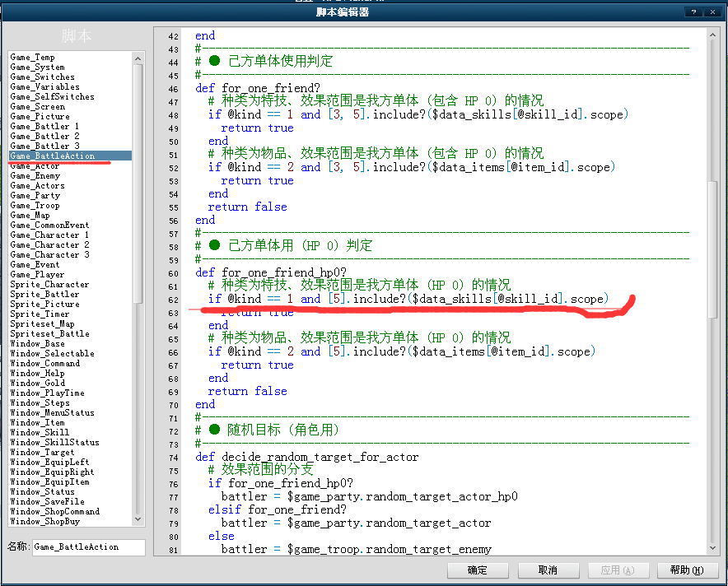Click the 帮助(H) help button
Viewport: 728px width, 586px height.
(687, 570)
